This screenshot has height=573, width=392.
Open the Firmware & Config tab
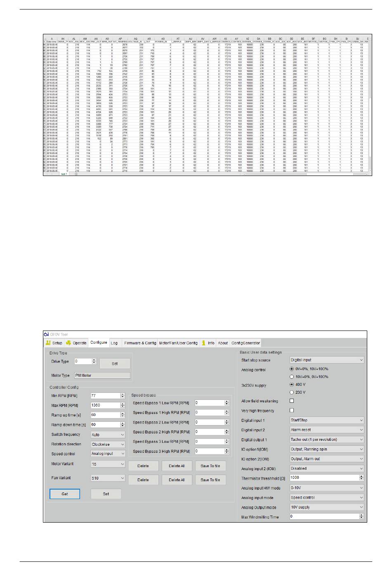(x=140, y=343)
